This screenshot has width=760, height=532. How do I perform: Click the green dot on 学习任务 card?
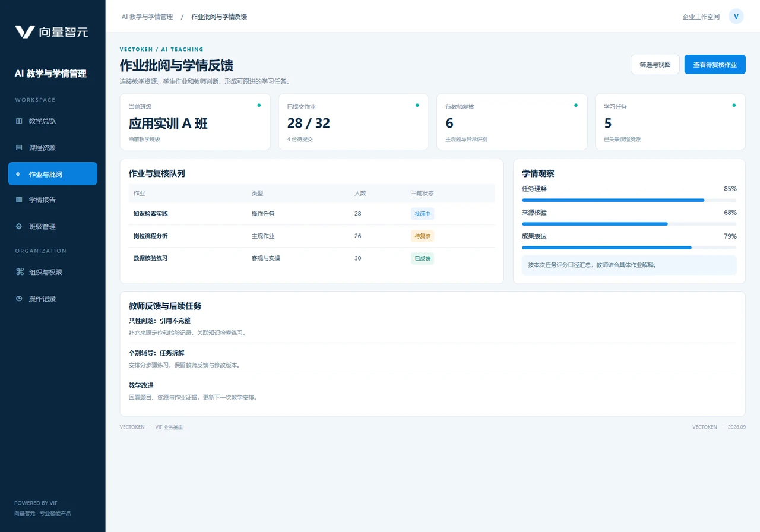click(734, 105)
